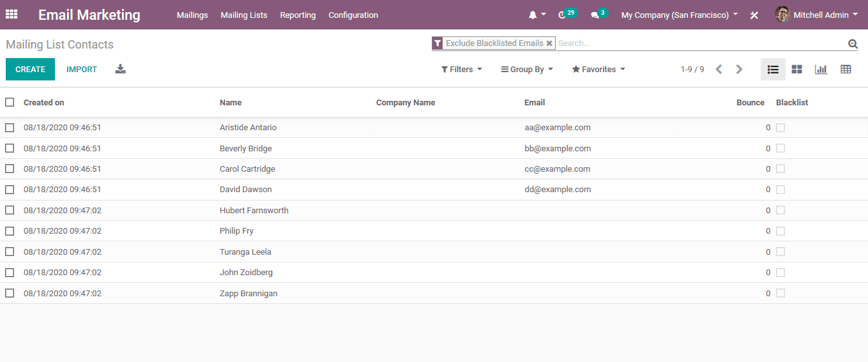Select the Philip Fry row checkbox
868x362 pixels.
tap(10, 230)
